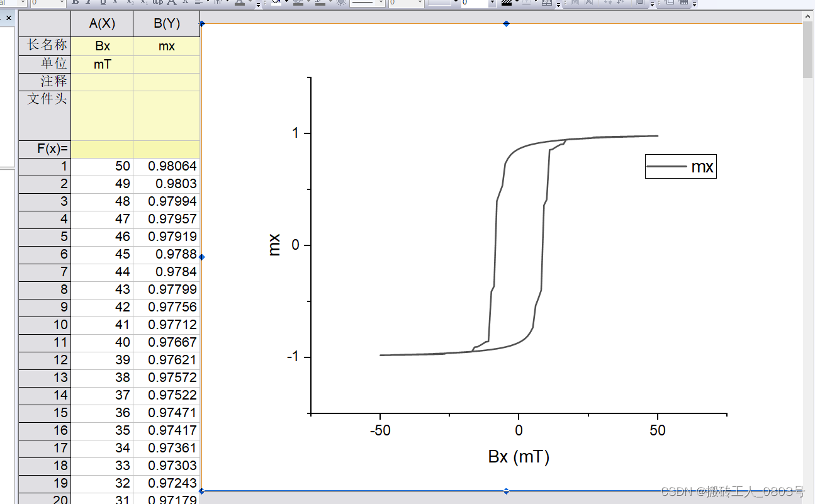
Task: Select column A cell with value 45
Action: (x=102, y=254)
